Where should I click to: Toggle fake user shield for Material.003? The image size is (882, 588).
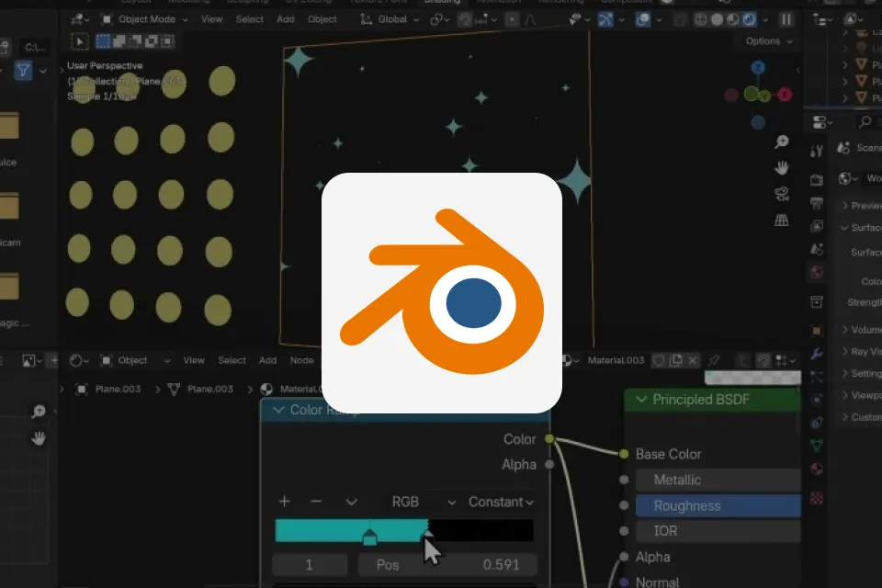pyautogui.click(x=659, y=360)
